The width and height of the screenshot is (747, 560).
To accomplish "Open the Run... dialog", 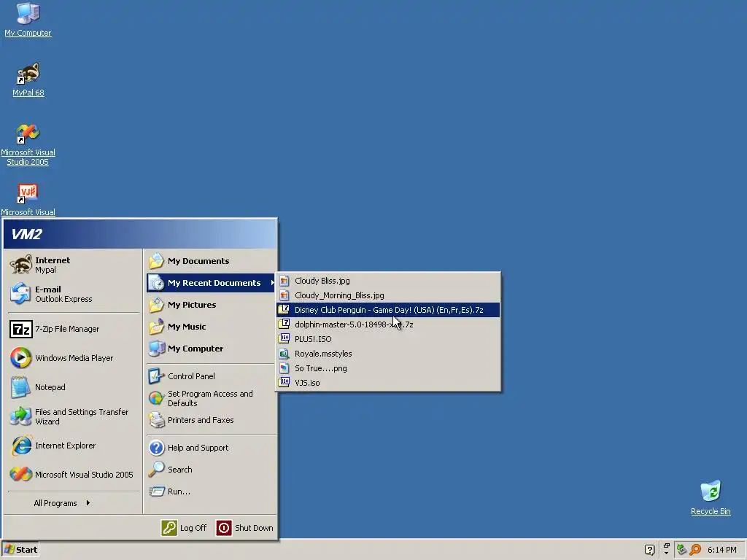I will coord(211,491).
